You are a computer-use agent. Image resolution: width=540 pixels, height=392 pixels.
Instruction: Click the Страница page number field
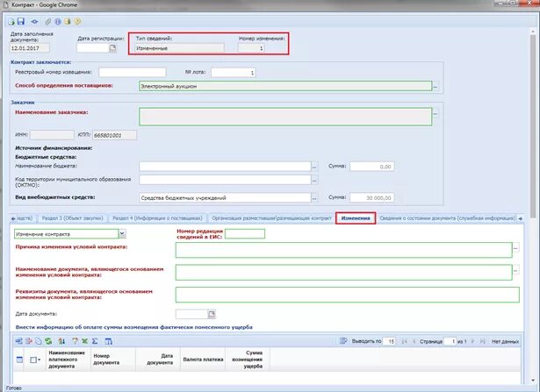click(x=450, y=341)
